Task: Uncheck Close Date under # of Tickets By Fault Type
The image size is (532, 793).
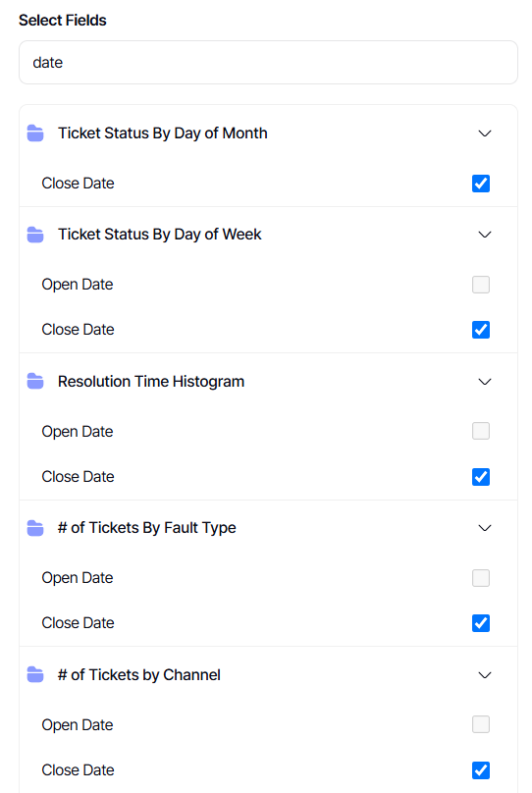Action: coord(481,623)
